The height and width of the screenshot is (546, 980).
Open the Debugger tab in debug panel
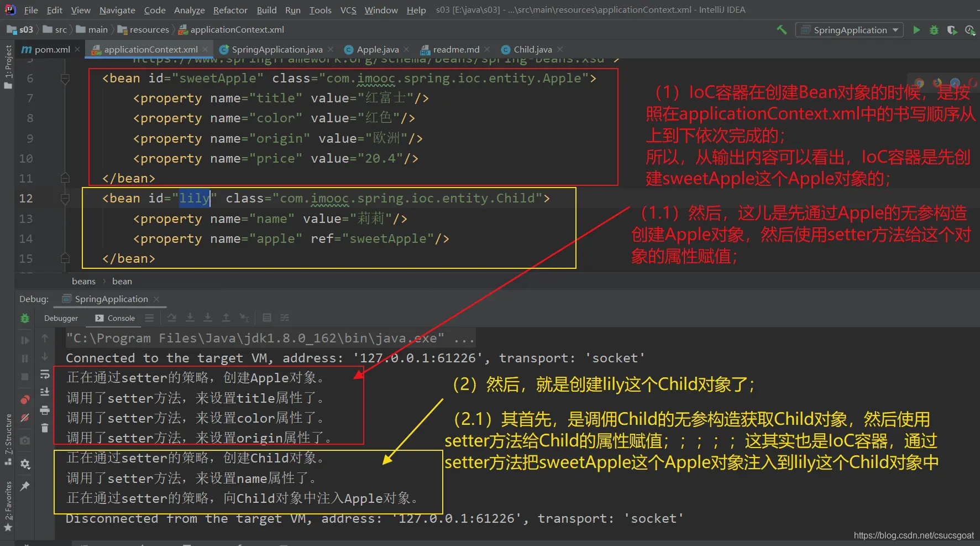[61, 318]
